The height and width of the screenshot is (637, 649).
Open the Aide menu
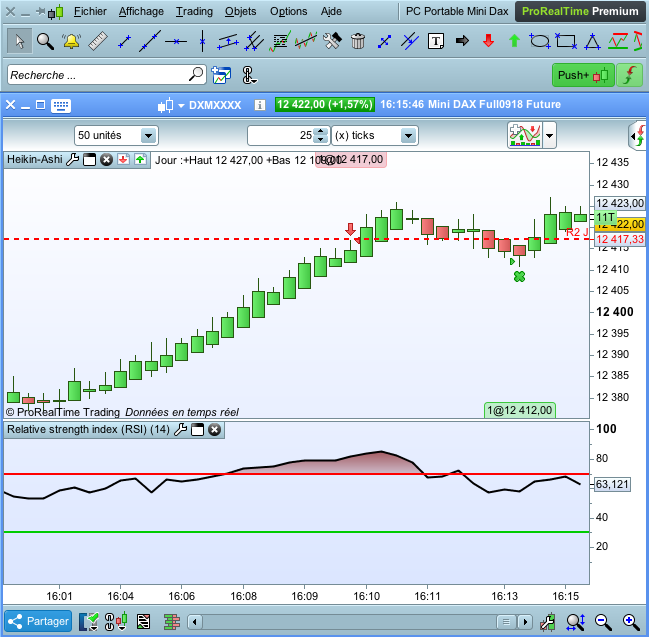[x=331, y=11]
